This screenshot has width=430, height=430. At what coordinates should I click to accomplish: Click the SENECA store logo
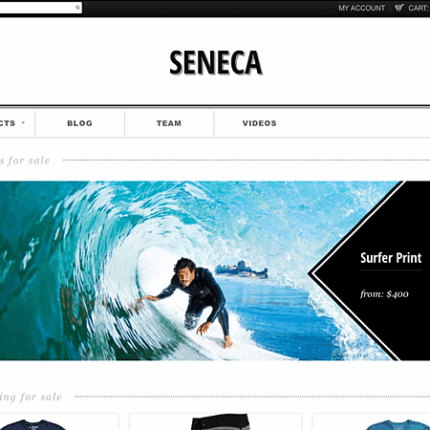point(215,62)
